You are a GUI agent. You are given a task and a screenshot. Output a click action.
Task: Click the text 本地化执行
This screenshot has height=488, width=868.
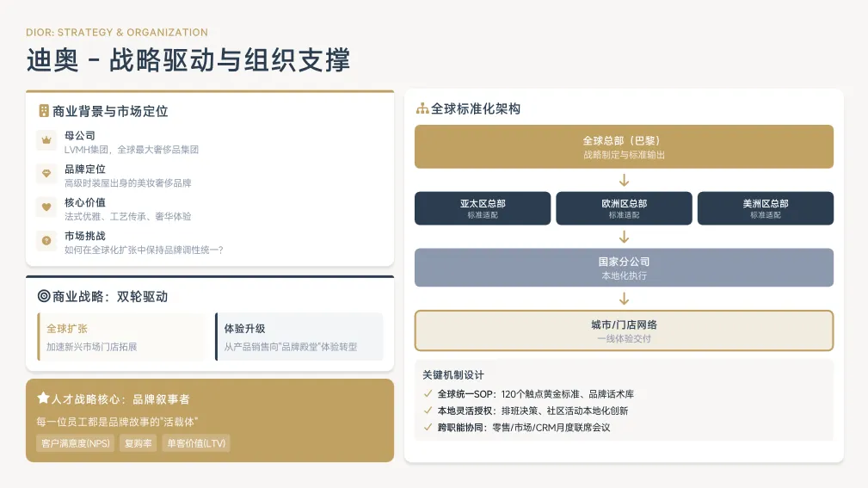coord(624,275)
